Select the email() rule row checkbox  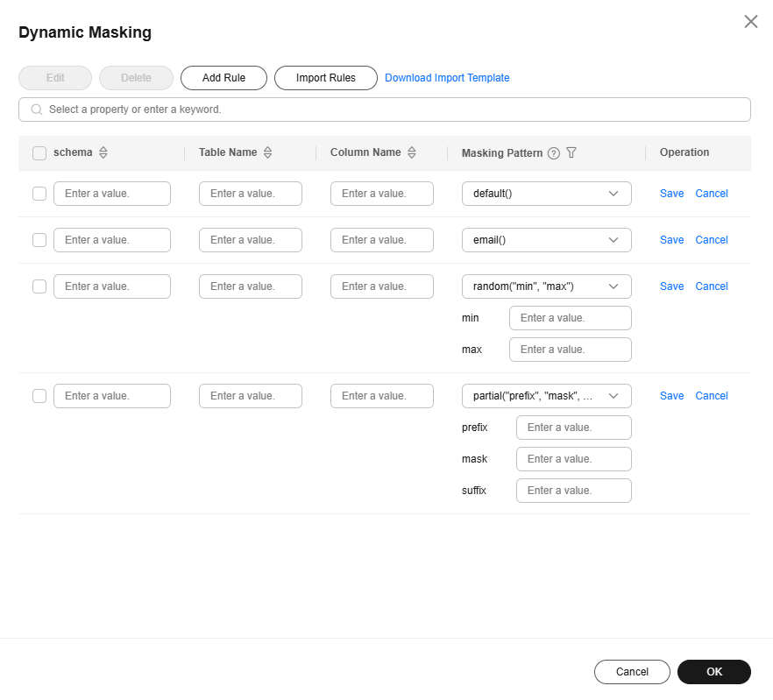click(x=39, y=240)
